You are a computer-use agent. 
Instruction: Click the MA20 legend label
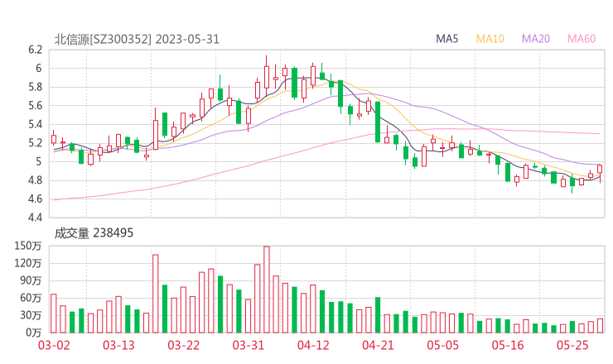point(536,39)
